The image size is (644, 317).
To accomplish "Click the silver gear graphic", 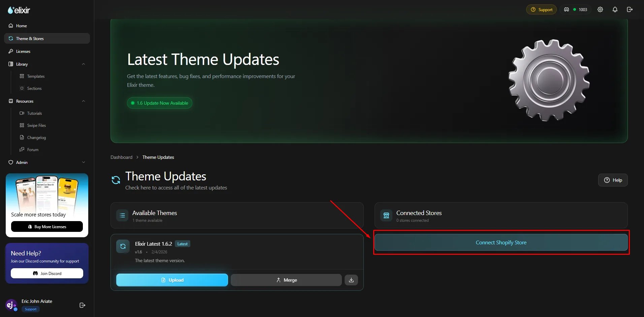I will (549, 80).
